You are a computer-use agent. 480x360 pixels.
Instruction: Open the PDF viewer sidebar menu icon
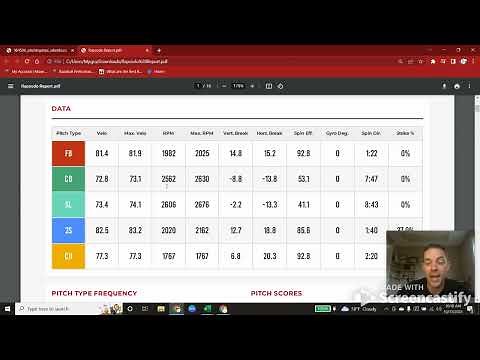click(11, 86)
